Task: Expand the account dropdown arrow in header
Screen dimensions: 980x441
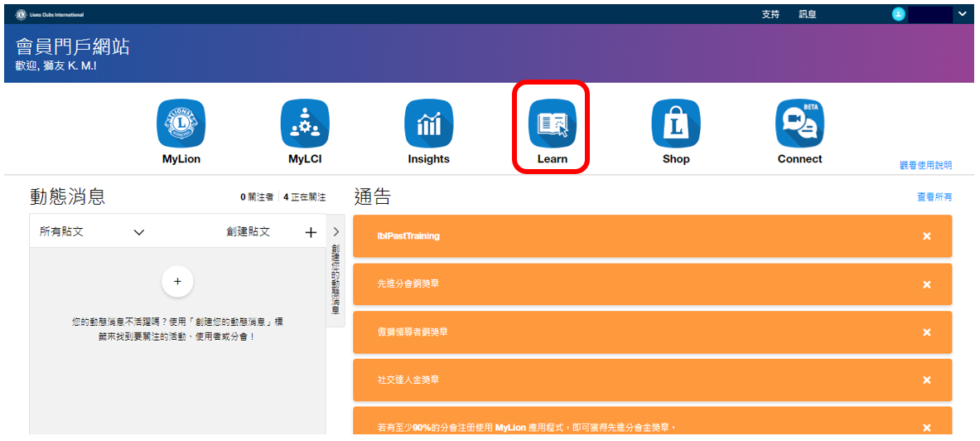Action: point(962,14)
